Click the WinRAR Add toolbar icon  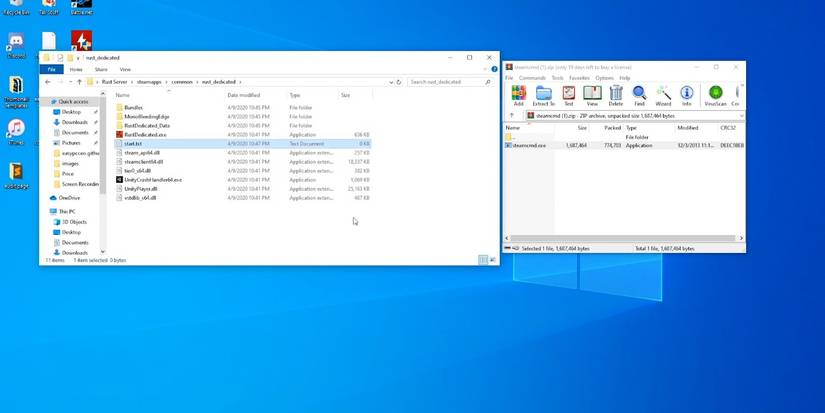click(518, 96)
